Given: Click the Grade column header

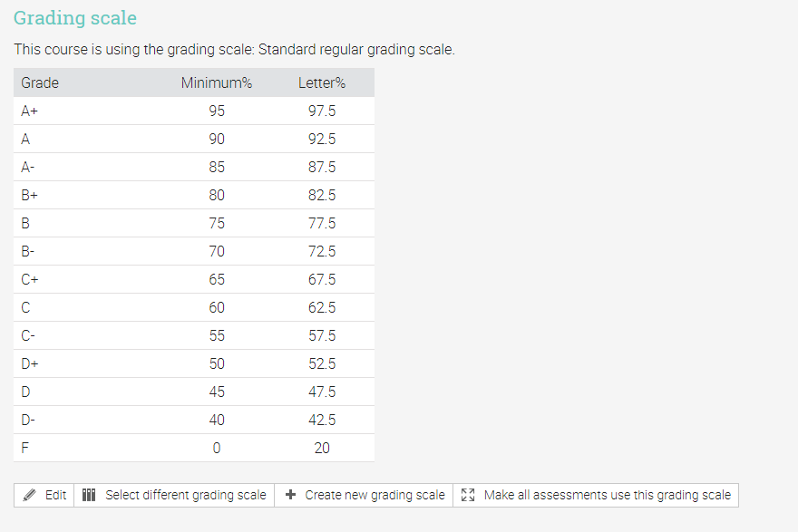Looking at the screenshot, I should pos(40,82).
